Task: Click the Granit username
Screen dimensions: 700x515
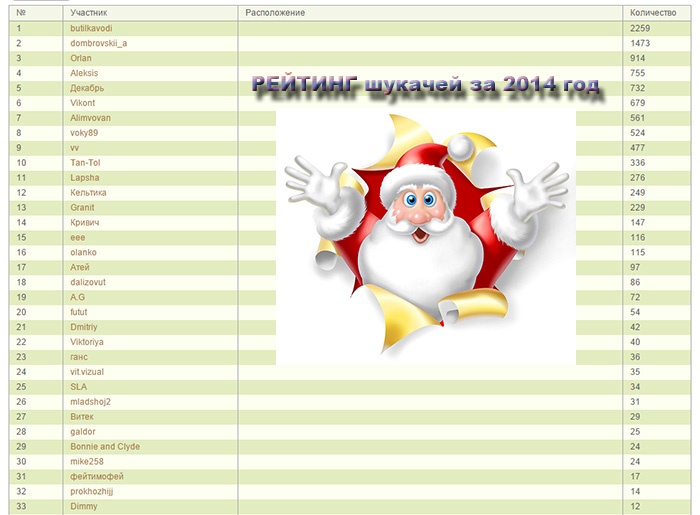Action: 82,208
